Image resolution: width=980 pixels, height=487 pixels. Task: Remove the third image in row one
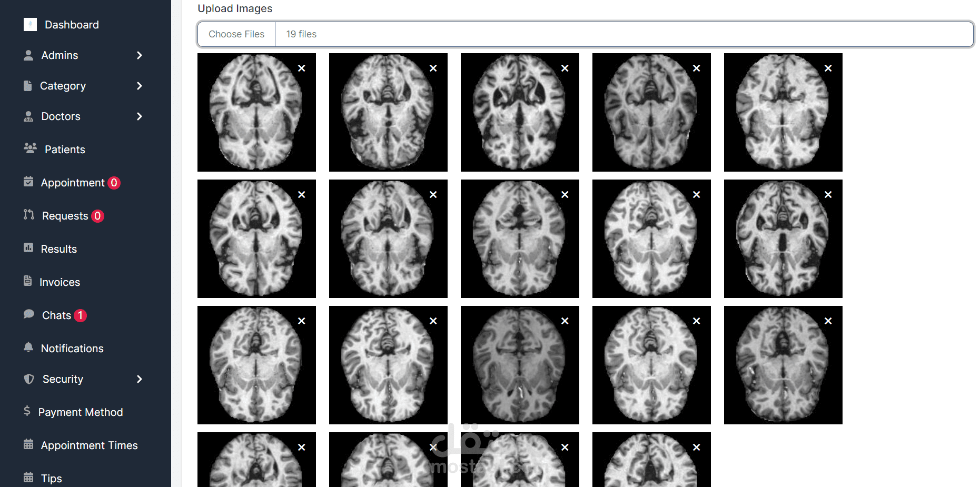click(565, 68)
